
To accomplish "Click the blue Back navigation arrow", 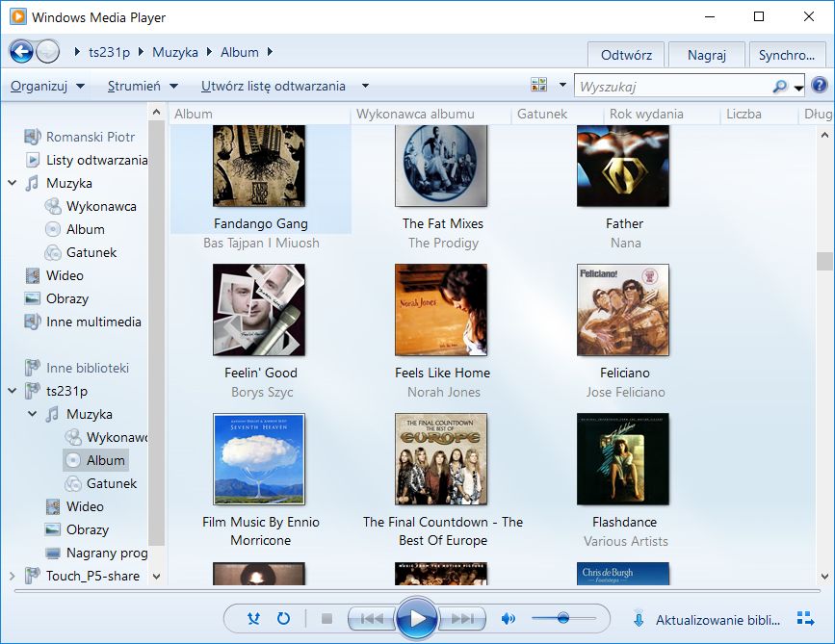I will [x=21, y=52].
